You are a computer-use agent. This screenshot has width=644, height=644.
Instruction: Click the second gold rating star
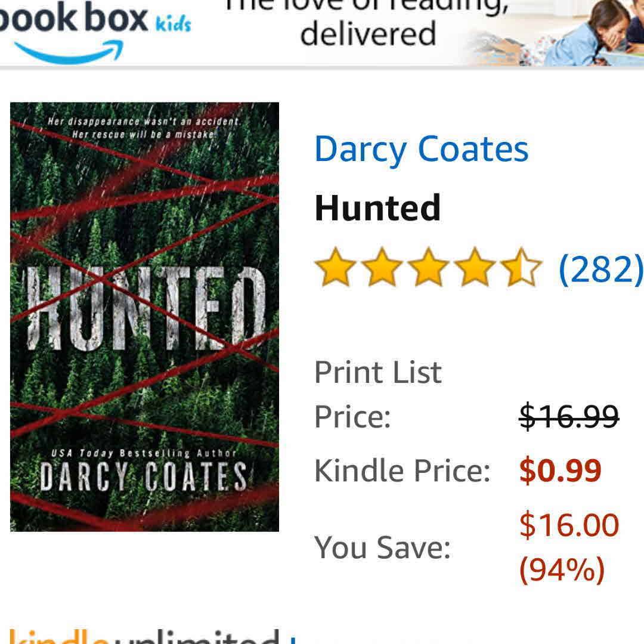click(x=382, y=267)
